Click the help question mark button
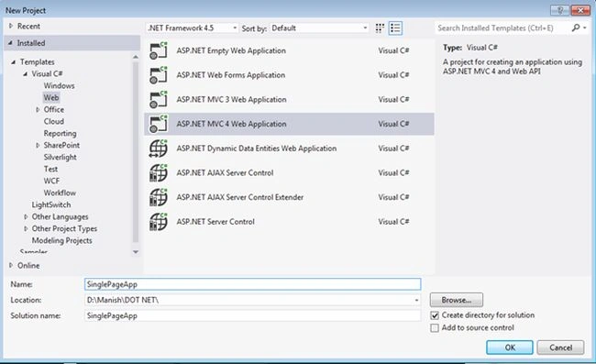The image size is (596, 364). (560, 10)
